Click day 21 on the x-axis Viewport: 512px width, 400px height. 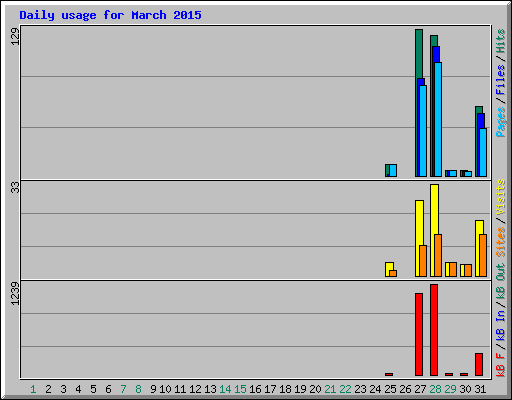click(x=330, y=389)
